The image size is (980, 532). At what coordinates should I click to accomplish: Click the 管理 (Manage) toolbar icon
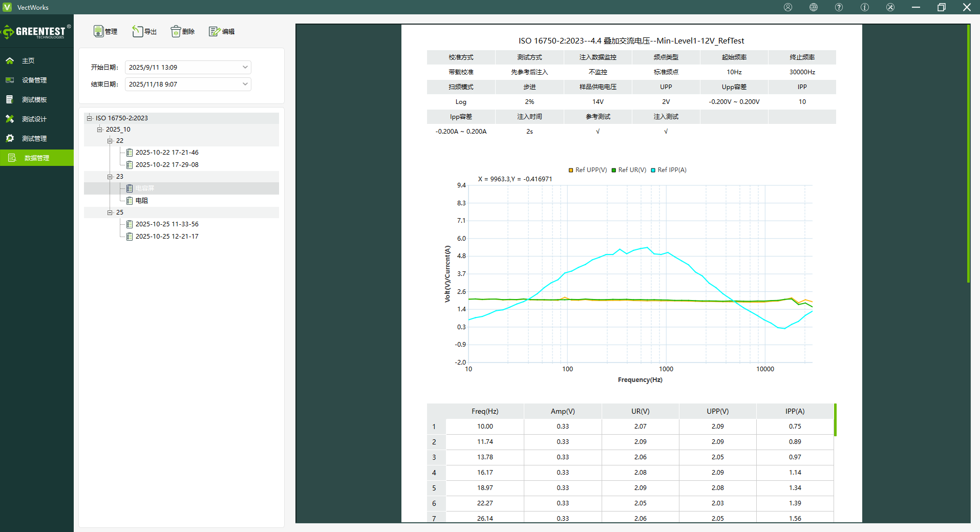coord(99,31)
